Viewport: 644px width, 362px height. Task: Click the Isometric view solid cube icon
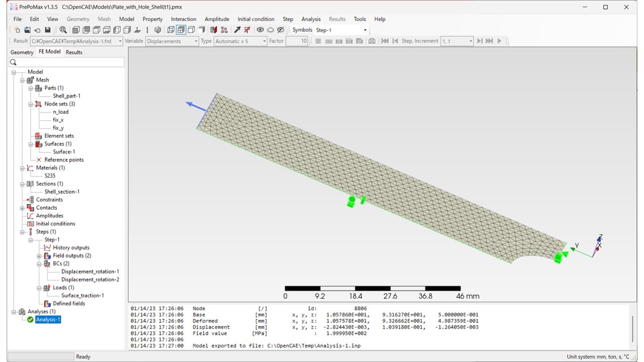tap(157, 30)
